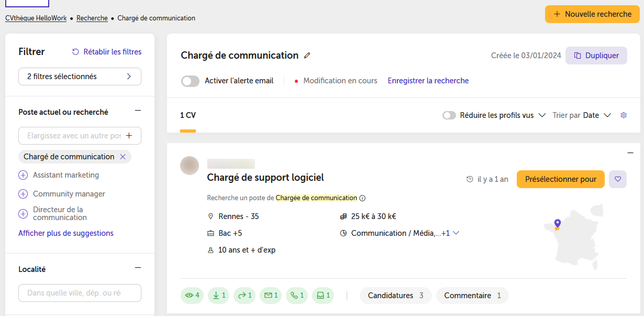Click the info icon after Chargée de communication
The image size is (644, 316).
point(362,198)
